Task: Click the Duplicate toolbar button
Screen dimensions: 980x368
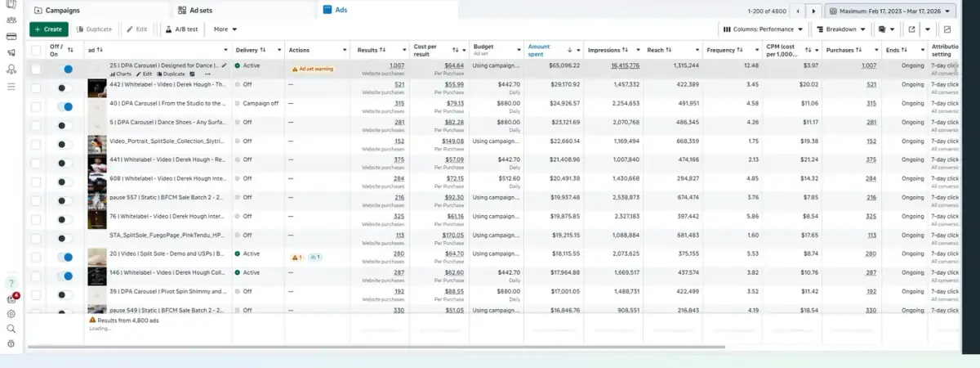Action: coord(94,29)
